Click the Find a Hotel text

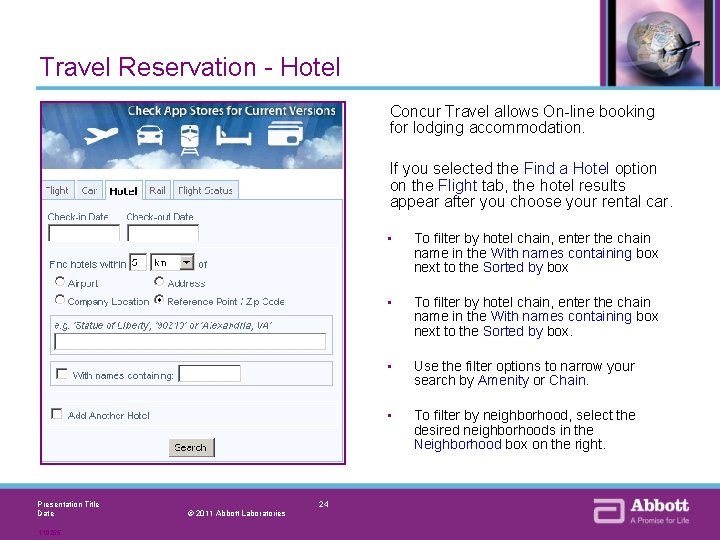click(x=566, y=169)
